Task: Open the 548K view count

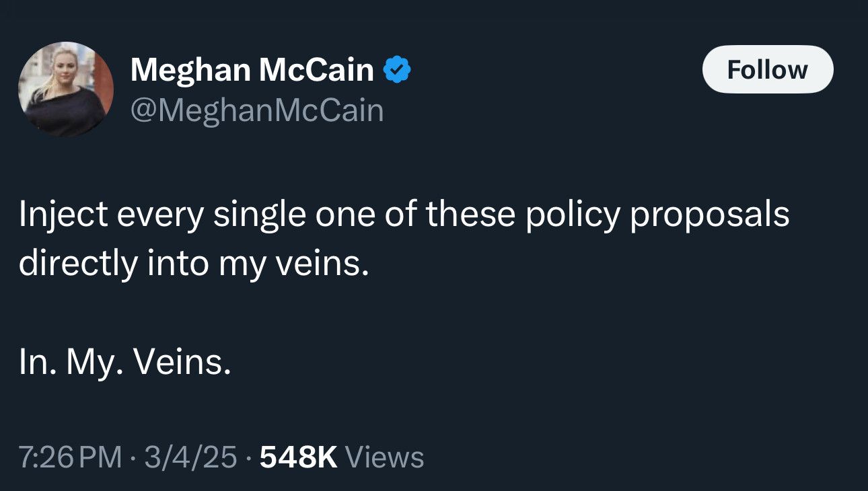Action: click(x=298, y=457)
